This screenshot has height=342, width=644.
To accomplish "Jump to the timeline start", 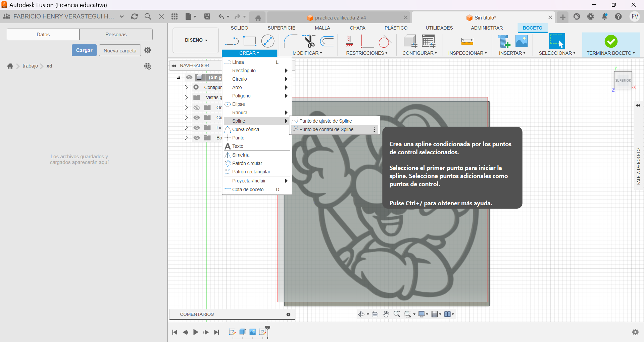I will 175,332.
